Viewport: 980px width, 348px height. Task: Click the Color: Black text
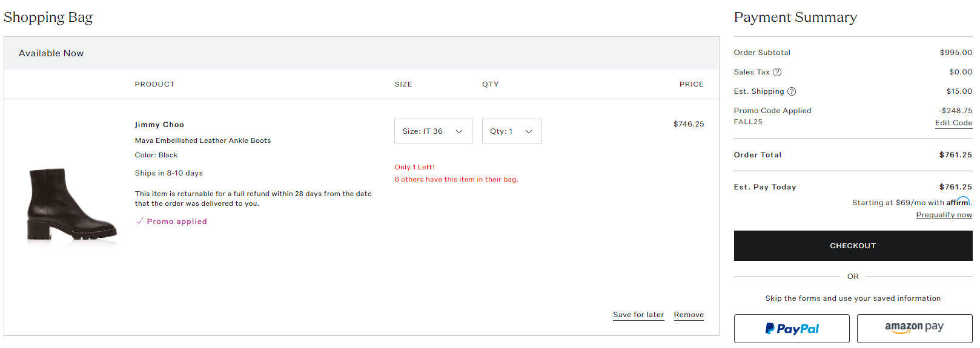[156, 155]
